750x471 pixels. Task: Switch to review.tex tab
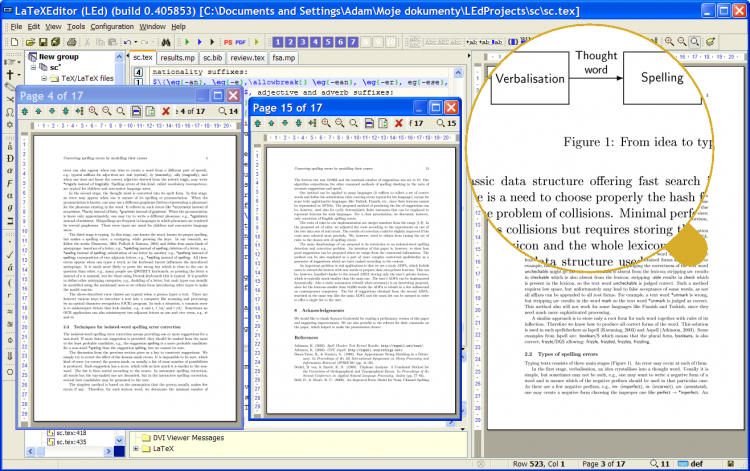pyautogui.click(x=247, y=58)
